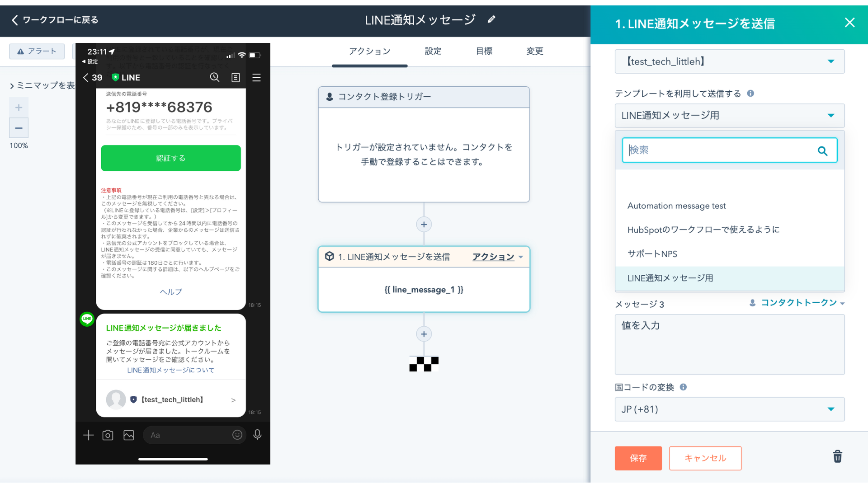Go back via ワークフローに戻る link
This screenshot has width=868, height=488.
(55, 20)
